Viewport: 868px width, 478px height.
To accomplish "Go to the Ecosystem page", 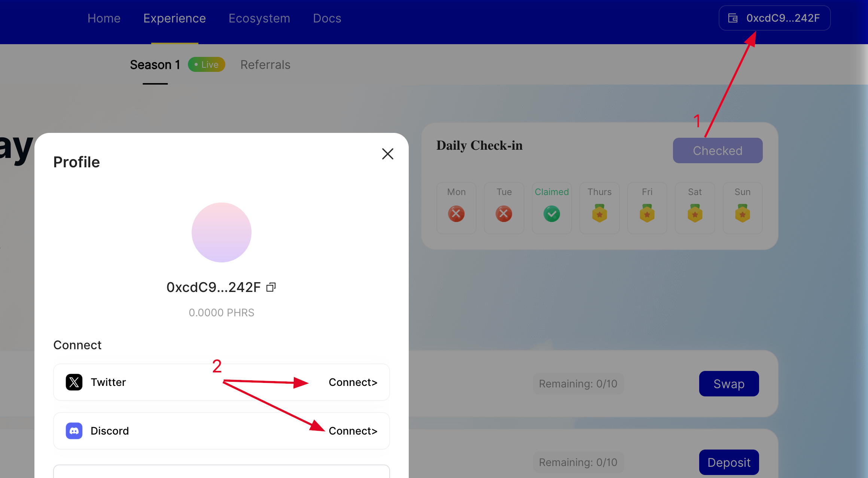I will pyautogui.click(x=259, y=18).
